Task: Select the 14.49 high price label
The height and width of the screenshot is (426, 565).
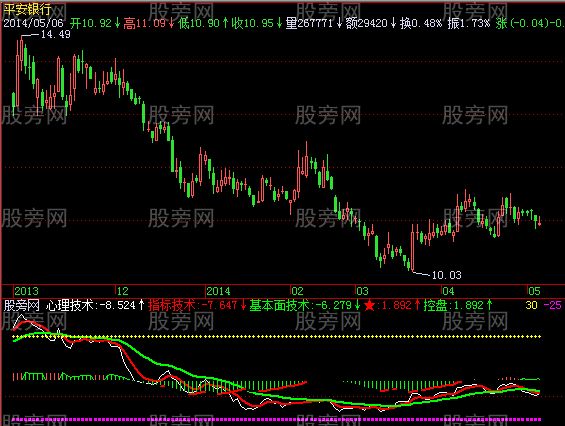Action: tap(55, 34)
